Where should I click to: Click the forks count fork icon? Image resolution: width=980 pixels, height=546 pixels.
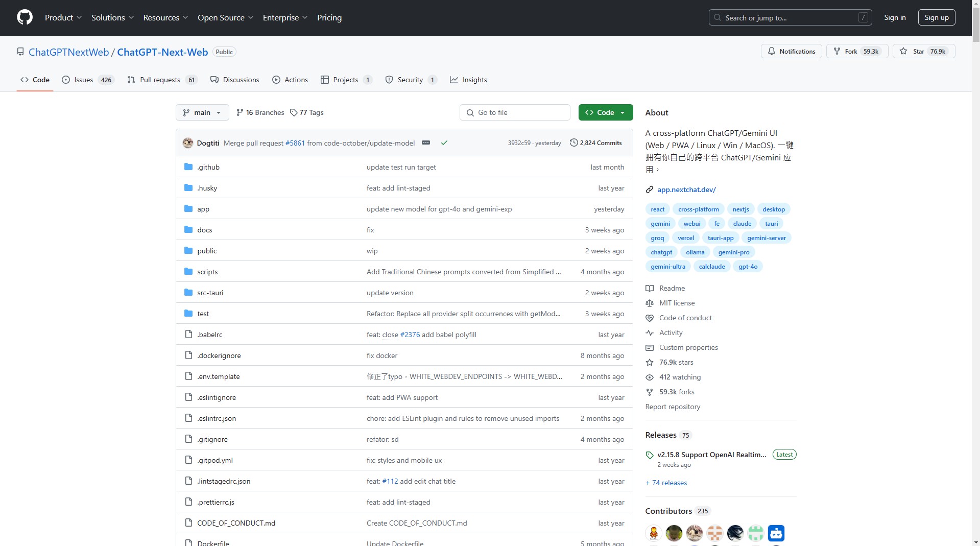(x=650, y=392)
